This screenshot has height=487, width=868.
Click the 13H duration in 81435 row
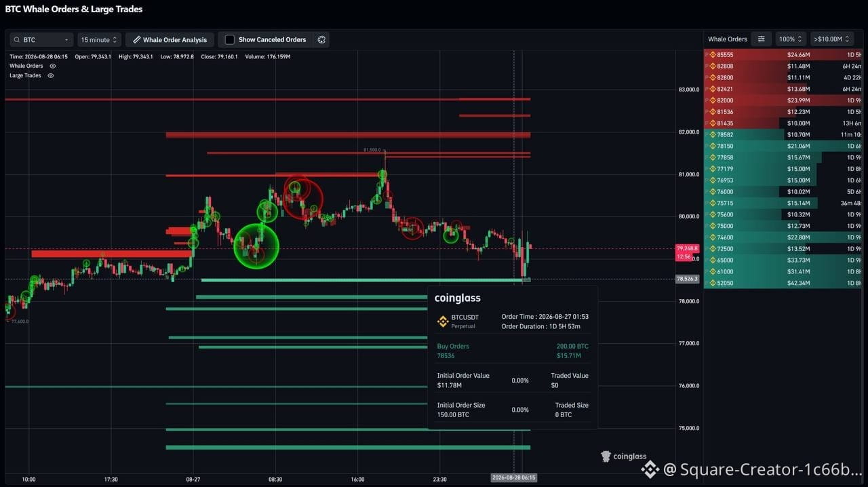tap(852, 123)
